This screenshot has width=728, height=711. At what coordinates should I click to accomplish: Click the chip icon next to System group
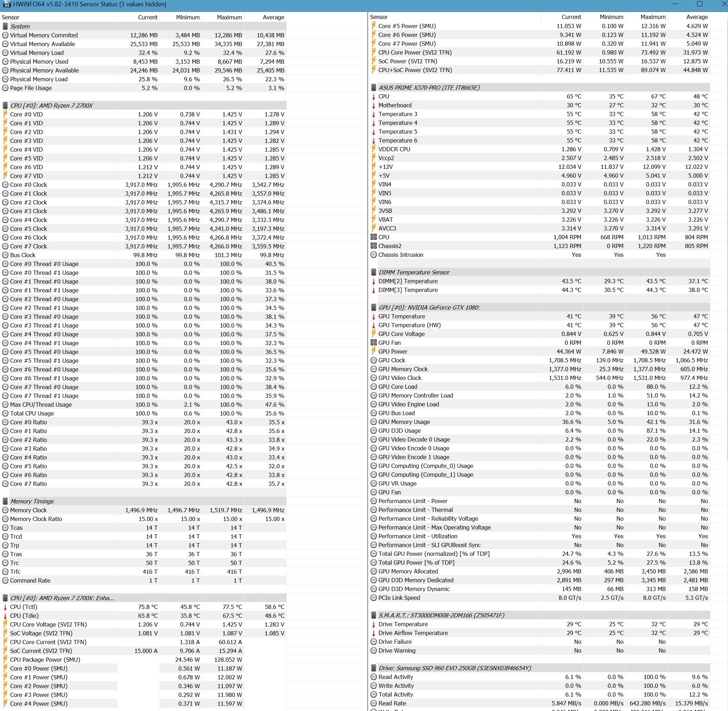click(5, 26)
